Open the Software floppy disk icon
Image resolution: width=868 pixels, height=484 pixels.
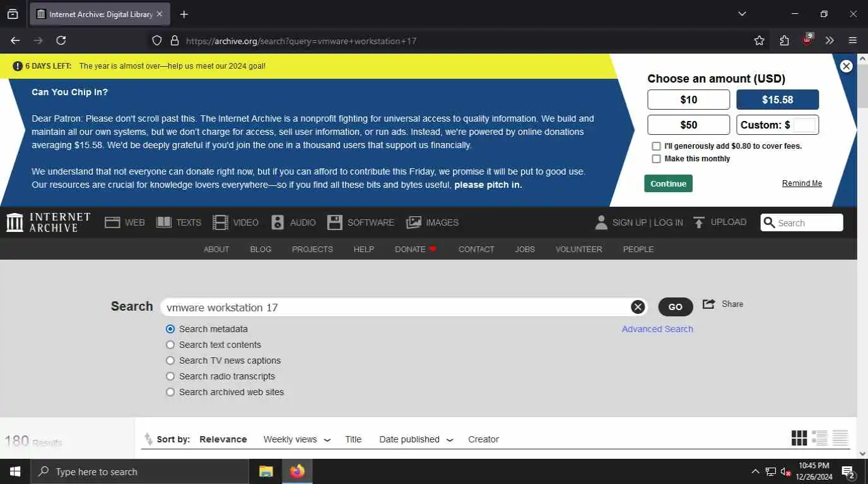(x=335, y=222)
